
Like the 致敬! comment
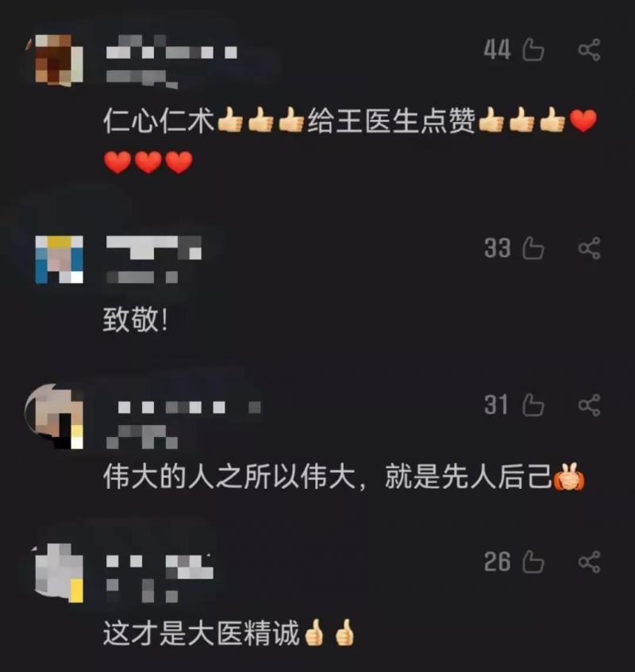533,248
